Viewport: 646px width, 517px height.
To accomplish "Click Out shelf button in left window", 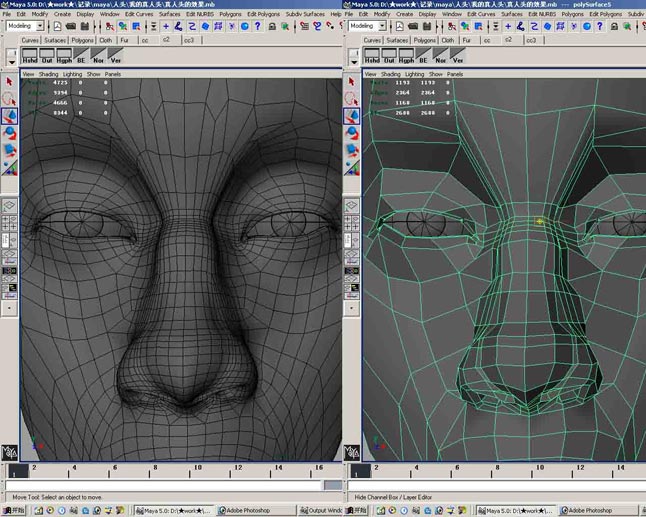I will point(47,56).
